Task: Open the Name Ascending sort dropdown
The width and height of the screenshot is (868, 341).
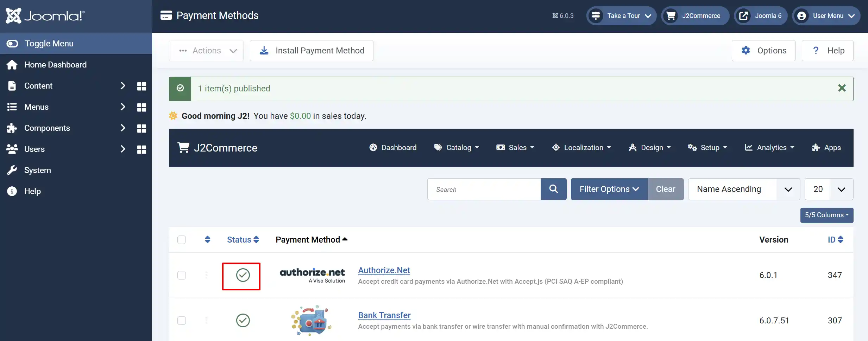Action: (744, 189)
